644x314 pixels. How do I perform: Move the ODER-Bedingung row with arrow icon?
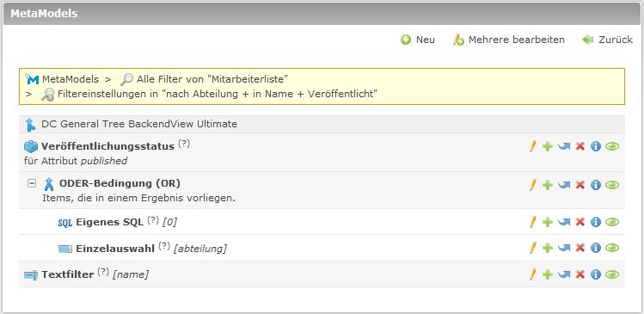point(564,185)
